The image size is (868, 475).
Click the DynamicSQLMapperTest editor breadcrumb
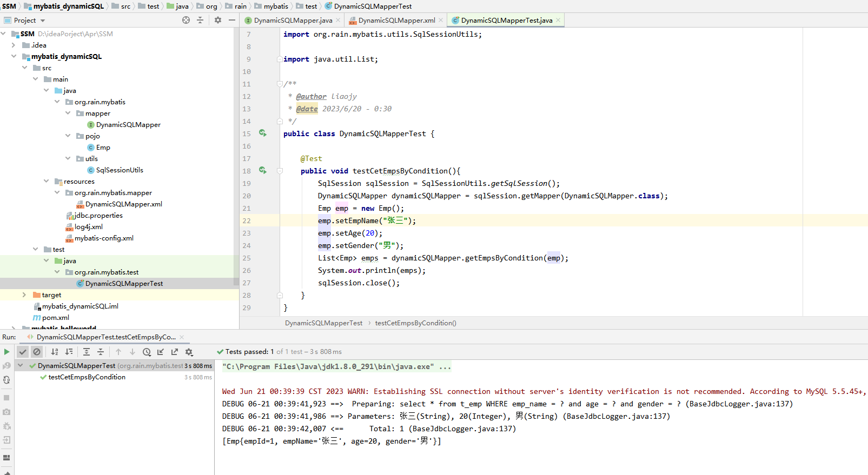(323, 323)
